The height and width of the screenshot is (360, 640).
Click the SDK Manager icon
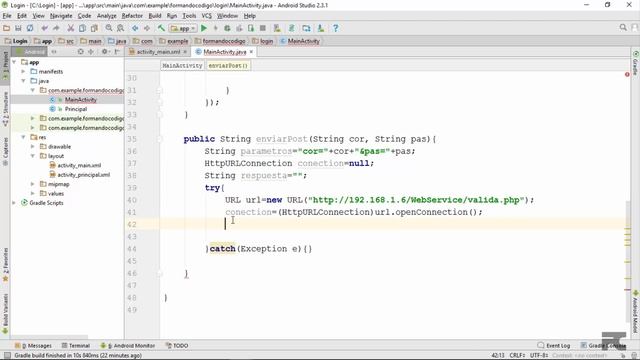pyautogui.click(x=321, y=28)
